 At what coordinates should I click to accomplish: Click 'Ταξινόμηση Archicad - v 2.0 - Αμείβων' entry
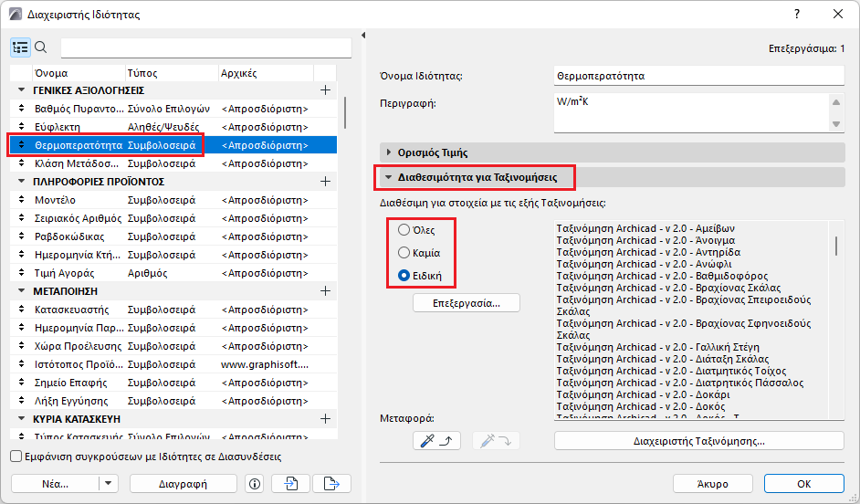(x=645, y=228)
